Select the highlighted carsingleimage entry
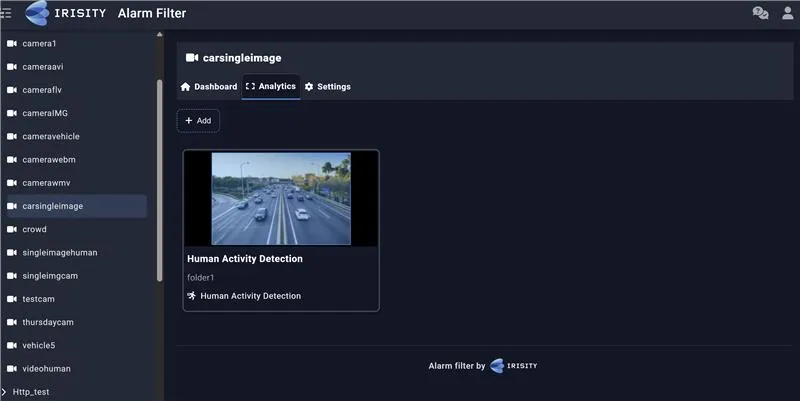The width and height of the screenshot is (800, 401). point(77,206)
